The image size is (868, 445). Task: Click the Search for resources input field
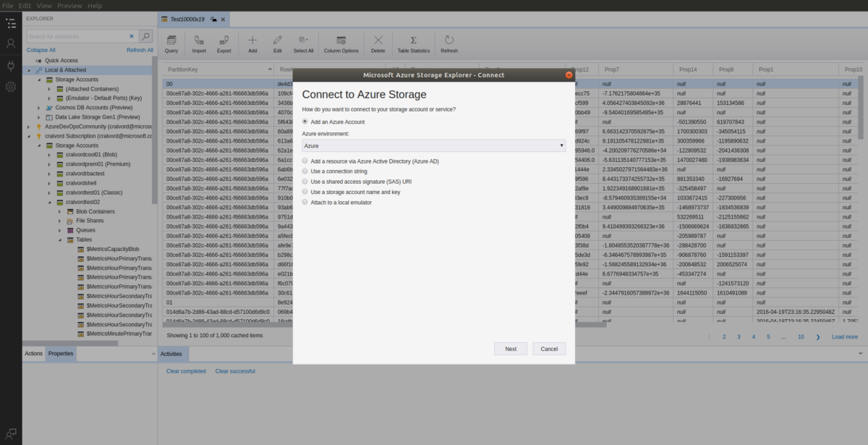77,35
